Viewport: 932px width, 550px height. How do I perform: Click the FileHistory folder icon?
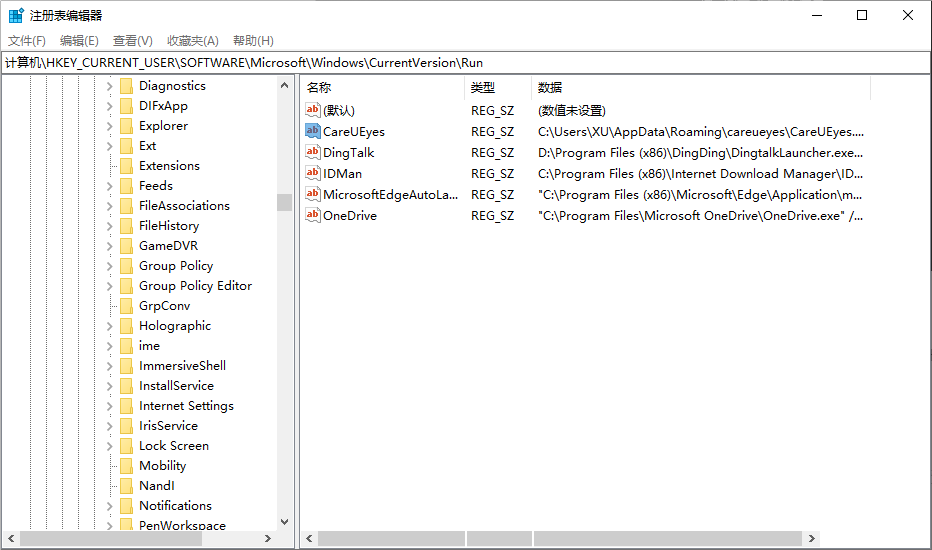coord(126,226)
